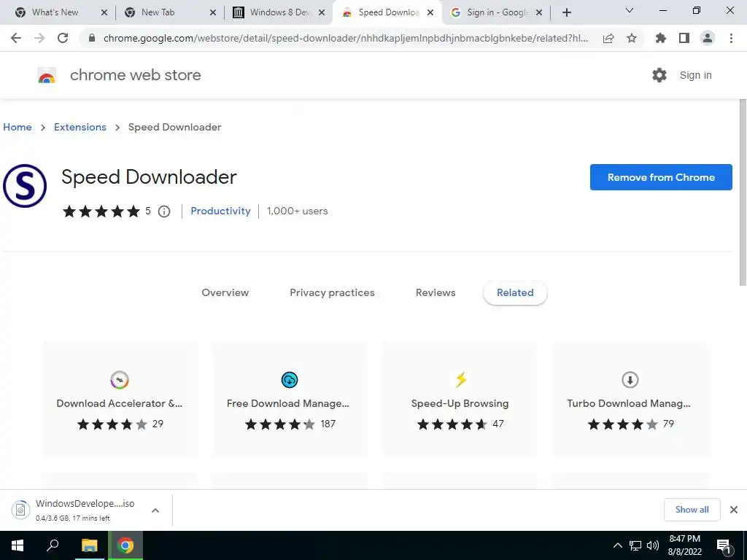Open the Chrome profile avatar menu
This screenshot has height=560, width=747.
click(x=708, y=38)
